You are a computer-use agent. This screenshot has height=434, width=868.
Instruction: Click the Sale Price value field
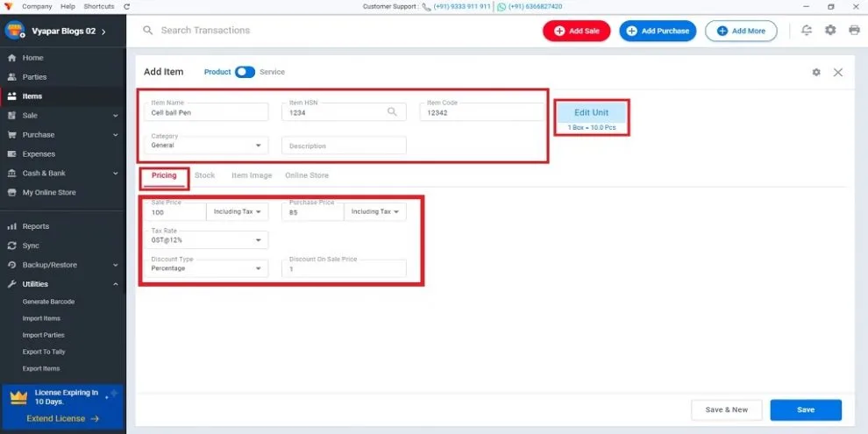pyautogui.click(x=175, y=211)
